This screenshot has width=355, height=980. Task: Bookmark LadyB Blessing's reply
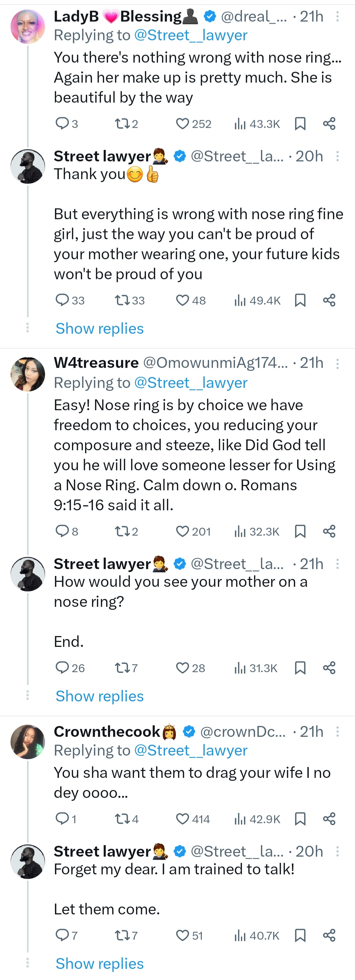pyautogui.click(x=300, y=124)
